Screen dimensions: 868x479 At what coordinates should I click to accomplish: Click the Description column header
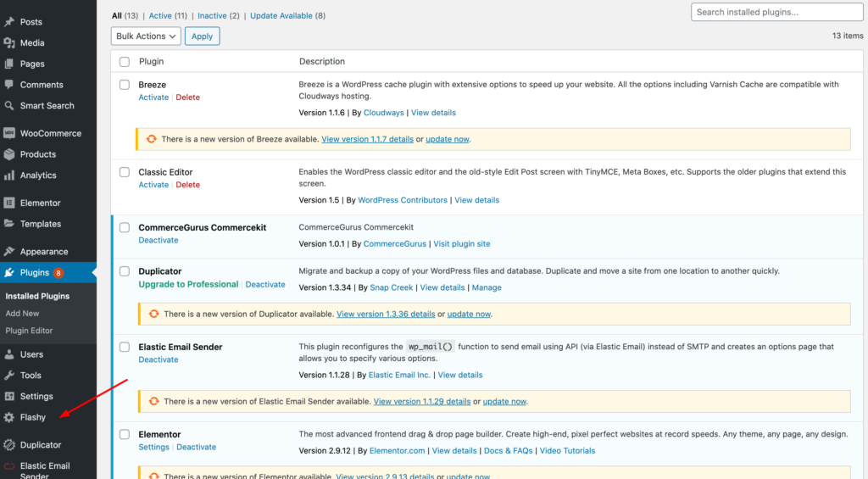322,62
